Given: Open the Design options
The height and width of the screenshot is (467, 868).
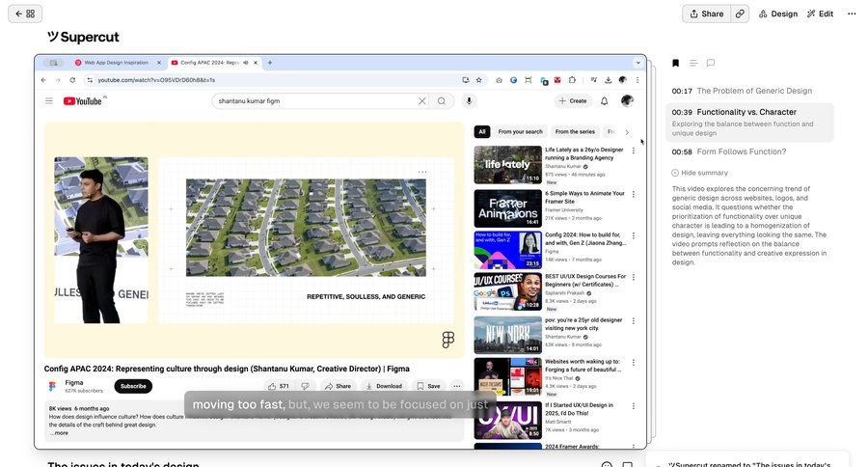Looking at the screenshot, I should (x=778, y=14).
